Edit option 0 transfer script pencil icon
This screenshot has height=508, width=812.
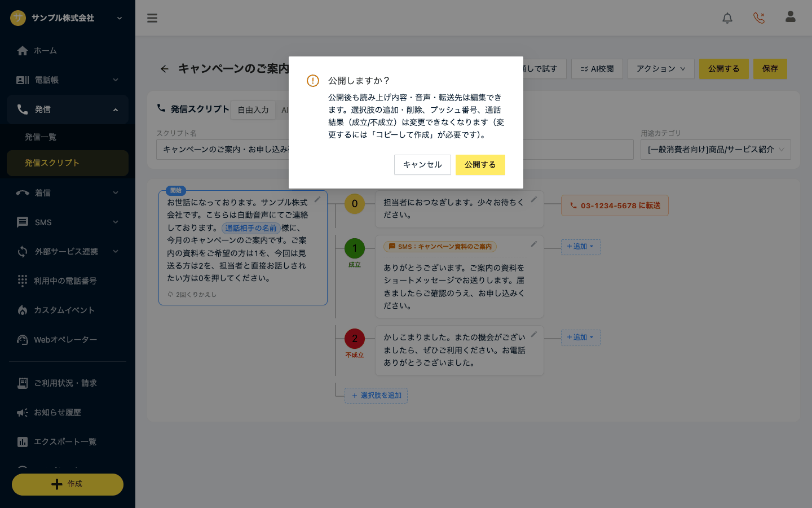[x=533, y=199]
